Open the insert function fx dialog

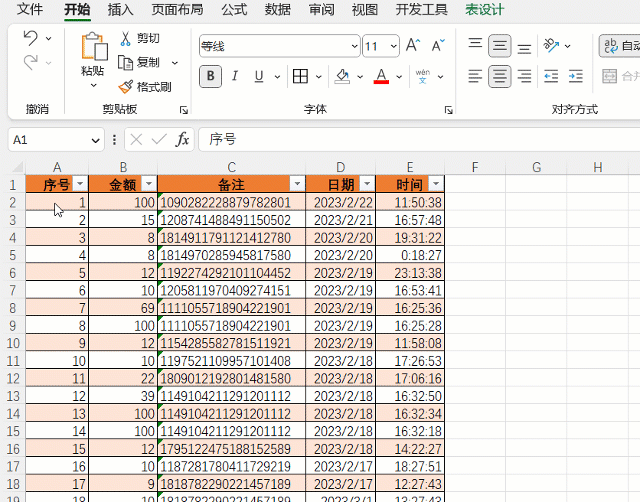(x=182, y=140)
